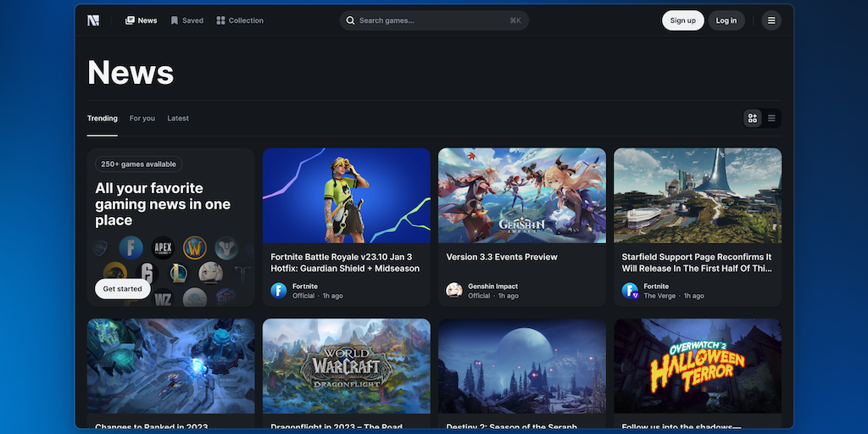Open the Saved page

coord(186,20)
